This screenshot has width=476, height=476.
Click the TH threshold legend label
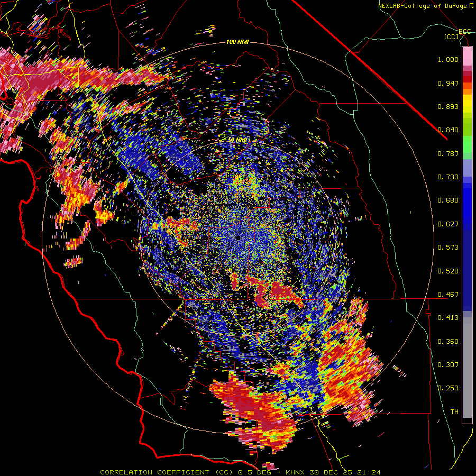[454, 412]
